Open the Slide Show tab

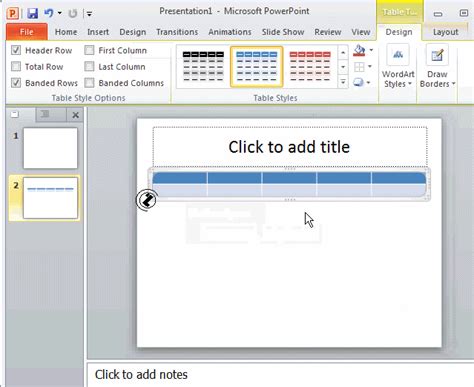(x=283, y=32)
